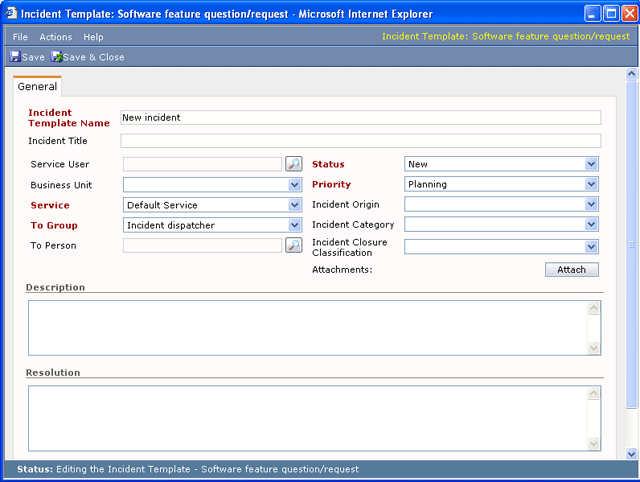Click into the To Person field
This screenshot has height=482, width=640.
pyautogui.click(x=202, y=245)
